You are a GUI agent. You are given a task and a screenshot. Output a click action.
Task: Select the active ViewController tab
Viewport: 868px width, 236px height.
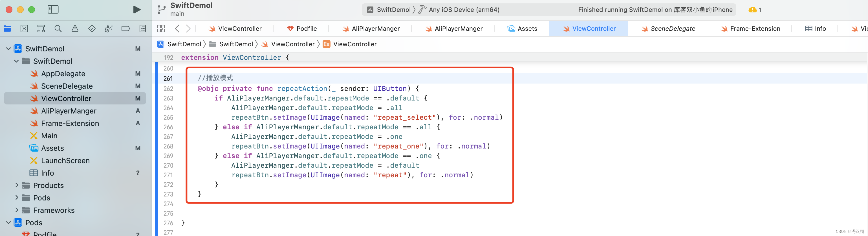coord(589,29)
